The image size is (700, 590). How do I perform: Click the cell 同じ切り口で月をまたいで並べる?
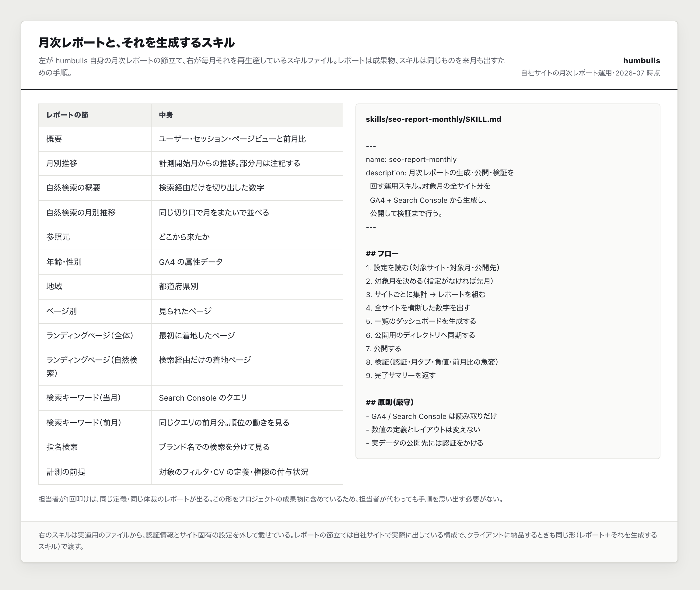247,213
